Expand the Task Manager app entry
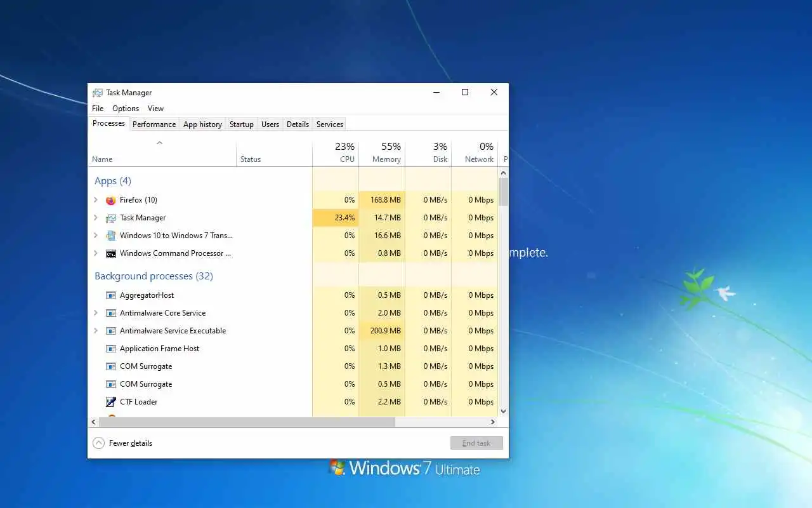Viewport: 812px width, 508px height. point(96,218)
